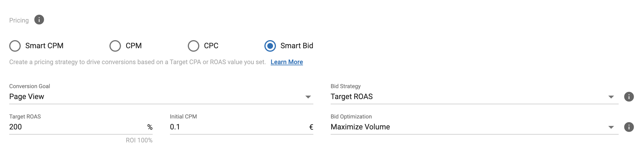644x145 pixels.
Task: Click the Maximize Volume selected value
Action: pos(360,127)
